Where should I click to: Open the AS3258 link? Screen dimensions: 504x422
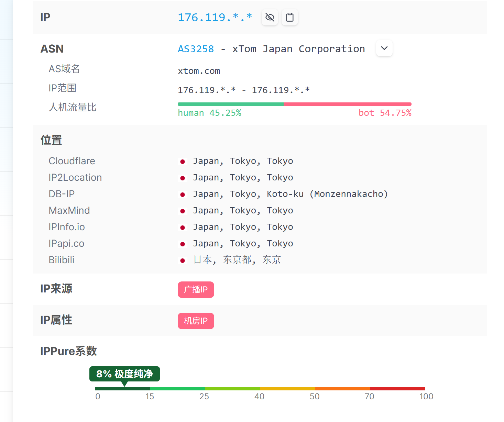click(196, 49)
